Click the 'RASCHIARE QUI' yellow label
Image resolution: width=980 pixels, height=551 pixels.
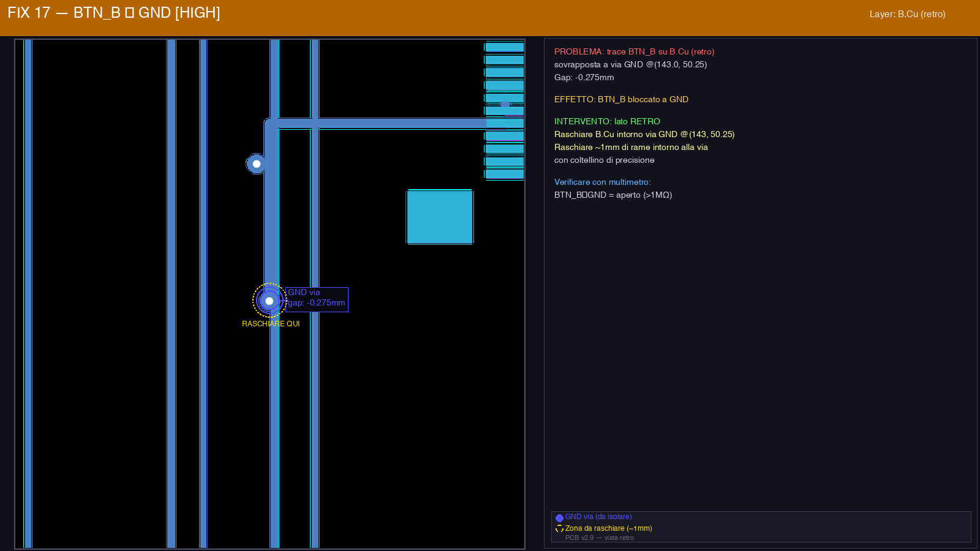tap(271, 324)
